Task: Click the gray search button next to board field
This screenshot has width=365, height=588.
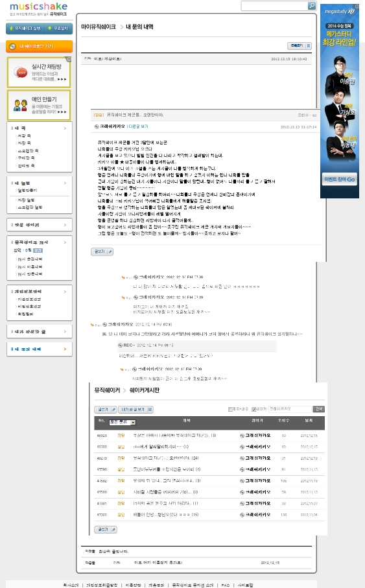Action: (319, 409)
